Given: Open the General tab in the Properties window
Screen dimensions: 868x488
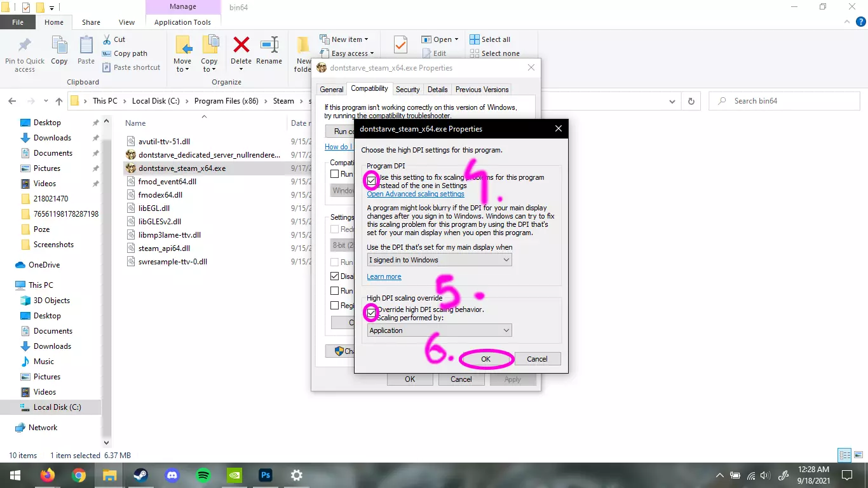Looking at the screenshot, I should point(332,90).
